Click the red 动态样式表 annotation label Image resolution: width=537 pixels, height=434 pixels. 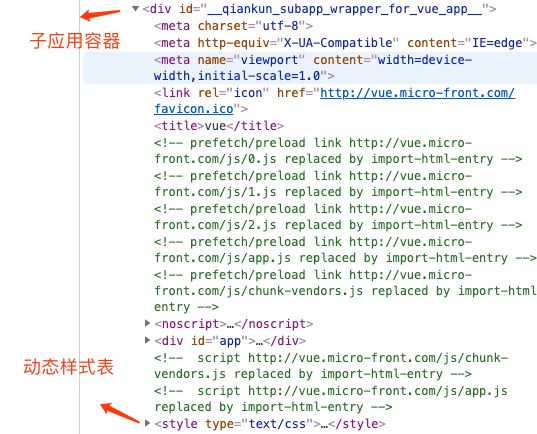click(68, 367)
